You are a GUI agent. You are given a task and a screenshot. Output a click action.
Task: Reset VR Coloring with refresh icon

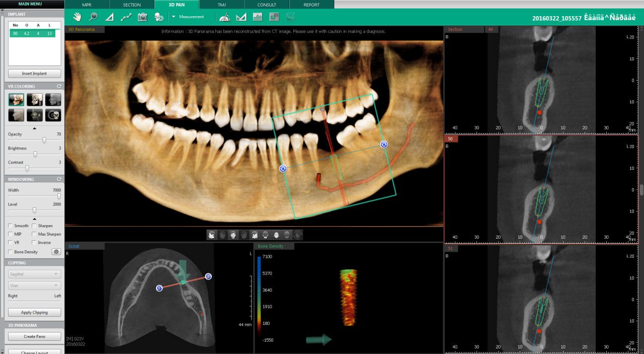coord(59,87)
